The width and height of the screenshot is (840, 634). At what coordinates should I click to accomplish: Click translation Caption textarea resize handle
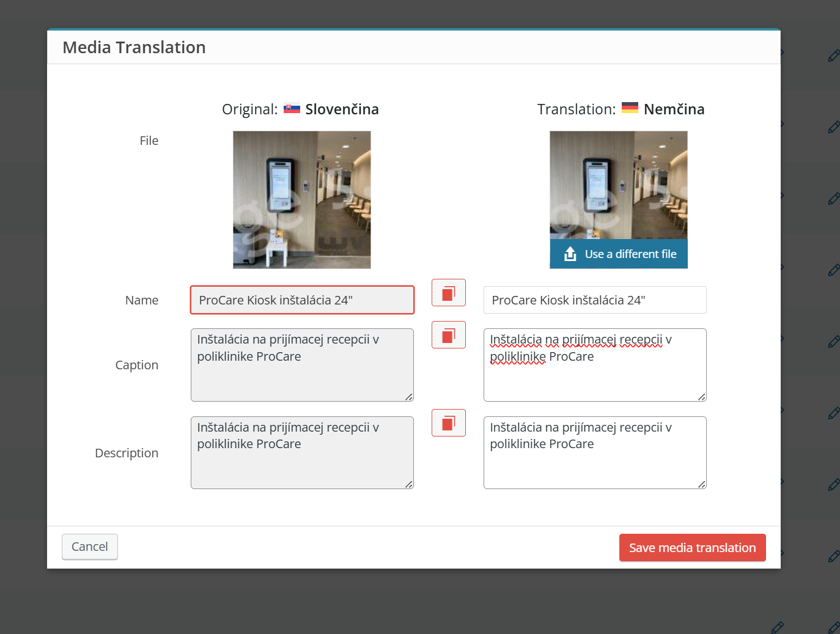coord(702,397)
